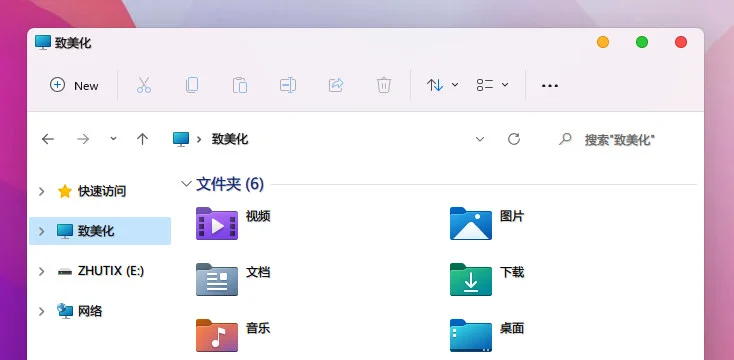Image resolution: width=734 pixels, height=360 pixels.
Task: Minimize window with the orange button
Action: pyautogui.click(x=603, y=42)
